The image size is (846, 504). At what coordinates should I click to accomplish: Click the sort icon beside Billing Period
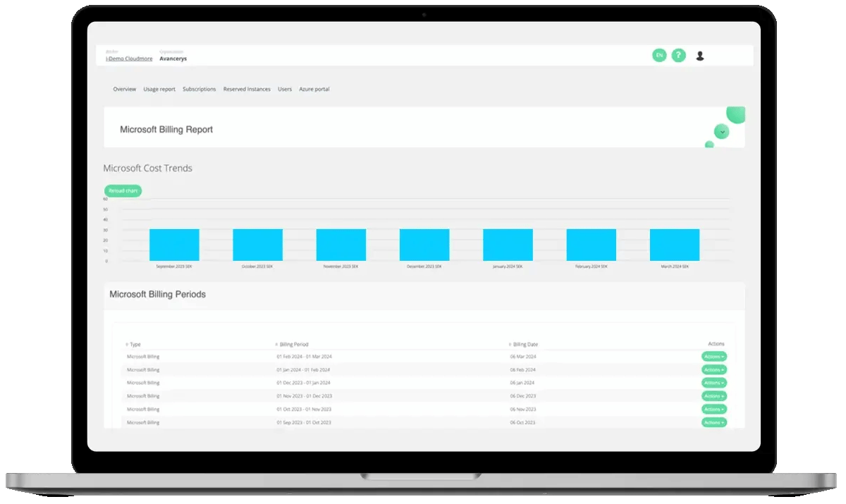276,345
